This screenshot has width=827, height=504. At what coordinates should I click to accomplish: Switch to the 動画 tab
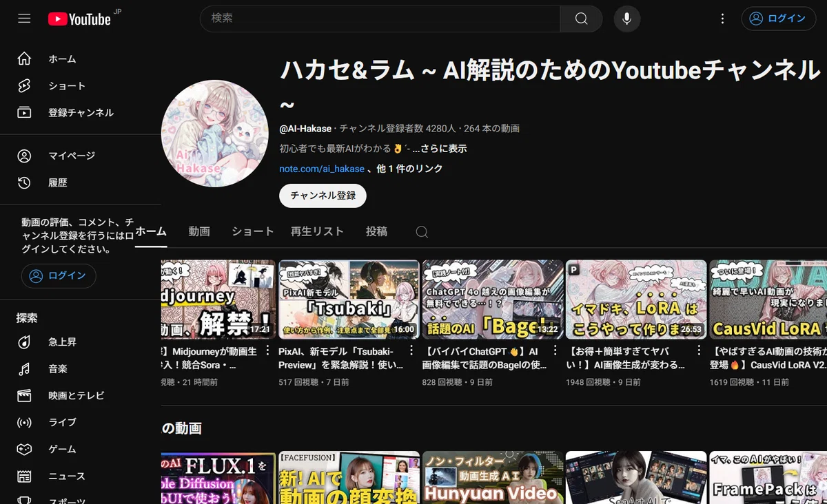[199, 231]
